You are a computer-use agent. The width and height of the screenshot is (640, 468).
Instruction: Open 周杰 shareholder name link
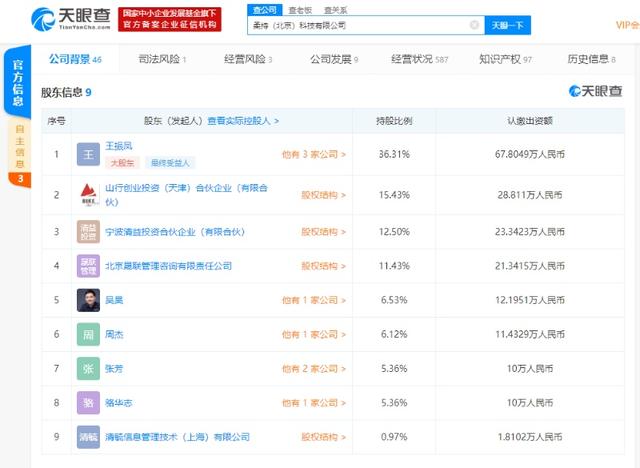[114, 335]
